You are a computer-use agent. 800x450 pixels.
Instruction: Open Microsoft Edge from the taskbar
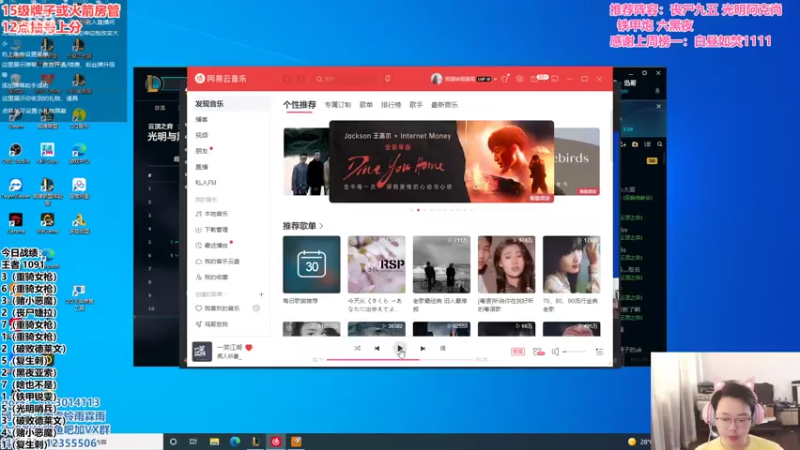(235, 442)
